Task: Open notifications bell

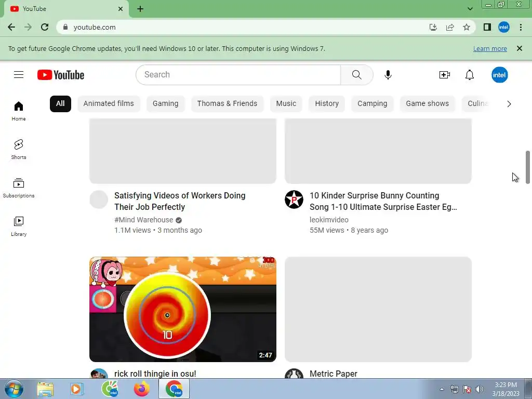Action: pyautogui.click(x=470, y=75)
